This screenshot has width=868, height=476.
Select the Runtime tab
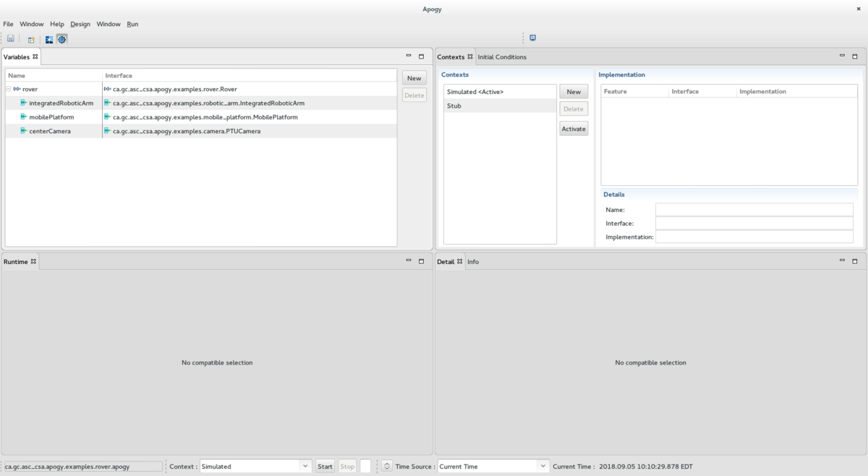click(x=16, y=261)
